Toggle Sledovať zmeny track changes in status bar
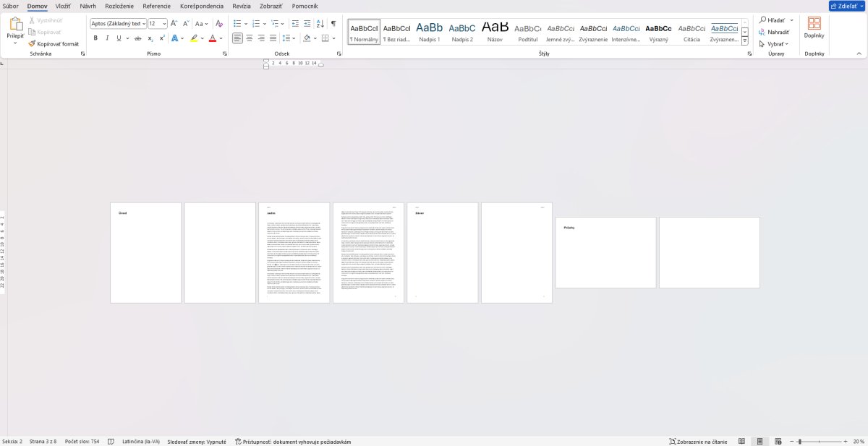The height and width of the screenshot is (446, 868). pyautogui.click(x=197, y=441)
